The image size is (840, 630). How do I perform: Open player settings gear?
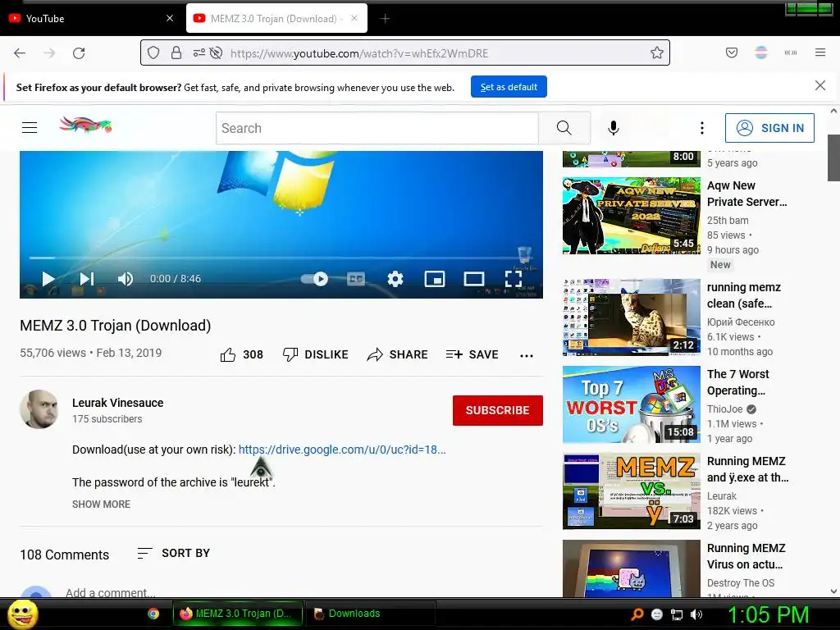click(395, 279)
